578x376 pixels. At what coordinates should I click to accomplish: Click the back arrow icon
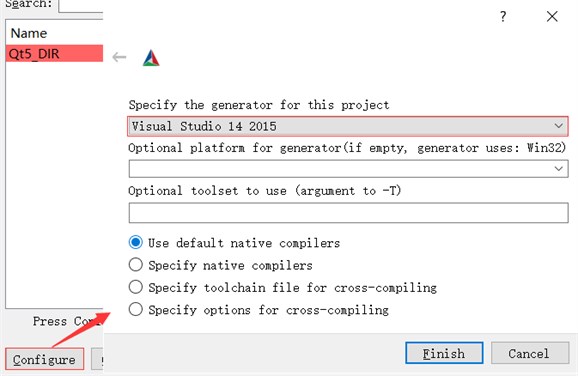[119, 57]
